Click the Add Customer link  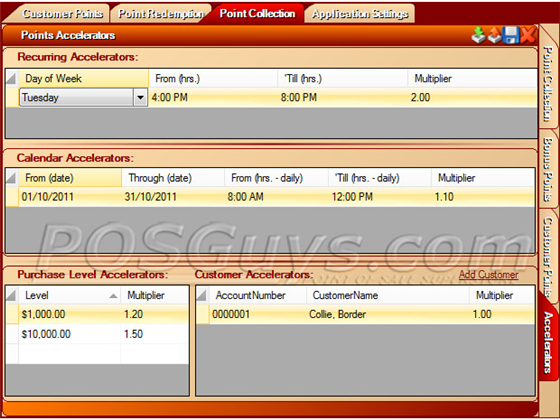(489, 275)
